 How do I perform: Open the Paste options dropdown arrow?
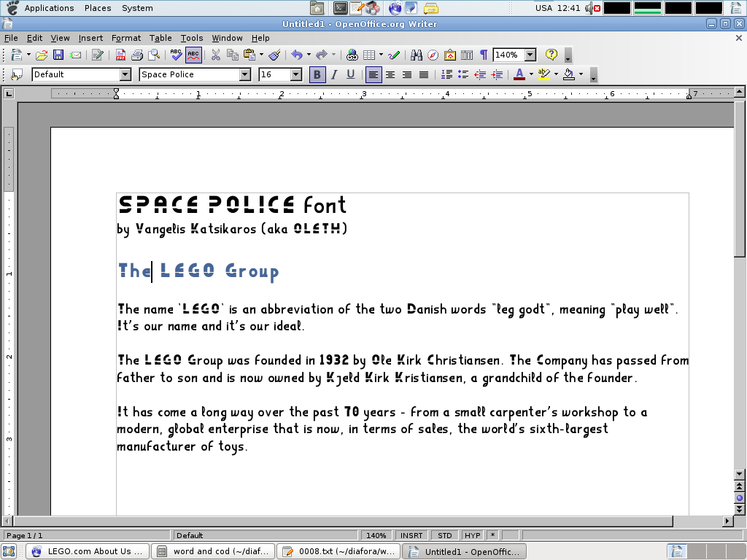261,55
